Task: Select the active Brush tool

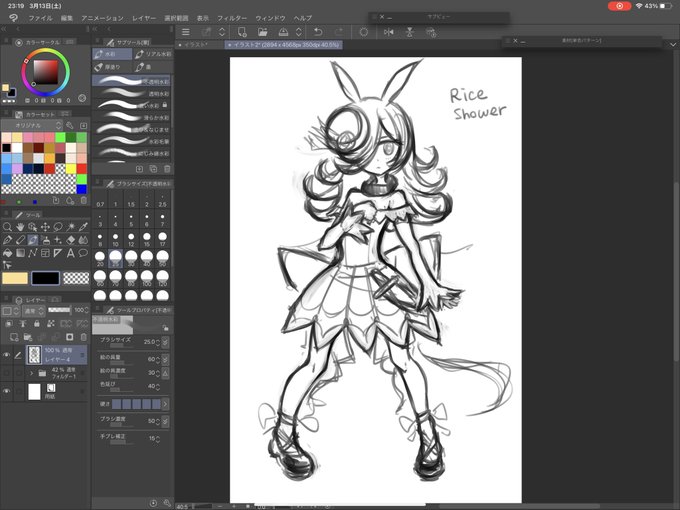Action: [x=33, y=240]
